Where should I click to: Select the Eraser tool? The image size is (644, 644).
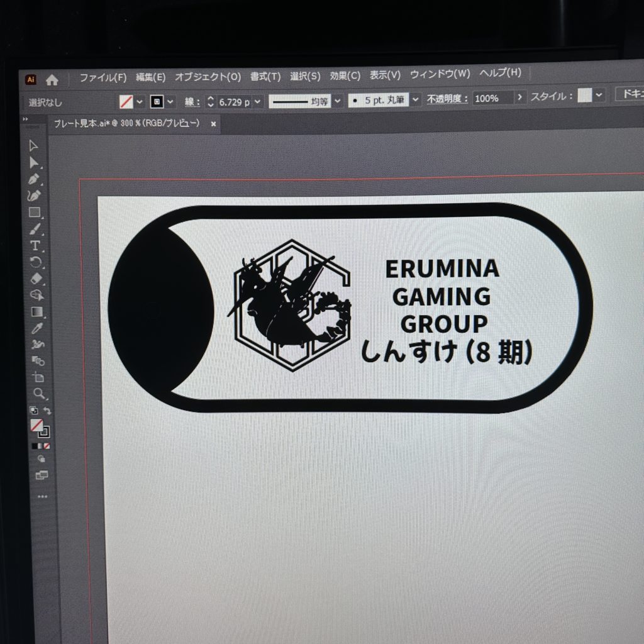pyautogui.click(x=36, y=279)
